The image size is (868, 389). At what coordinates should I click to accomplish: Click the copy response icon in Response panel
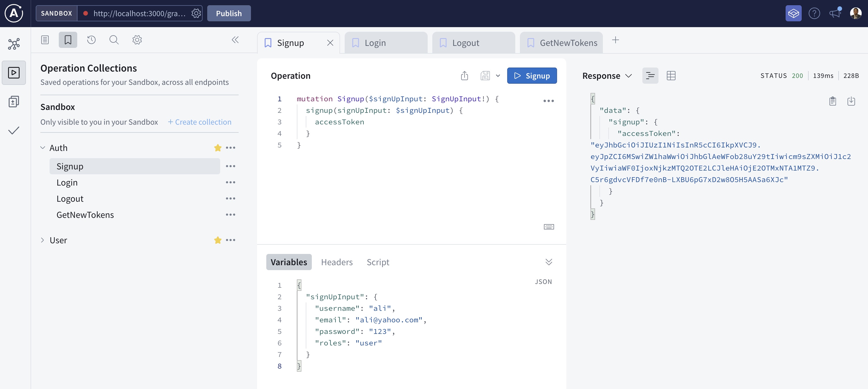click(x=832, y=101)
